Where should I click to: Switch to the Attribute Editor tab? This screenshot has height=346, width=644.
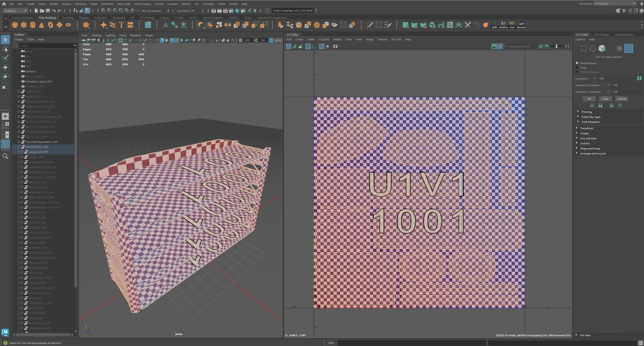(624, 35)
